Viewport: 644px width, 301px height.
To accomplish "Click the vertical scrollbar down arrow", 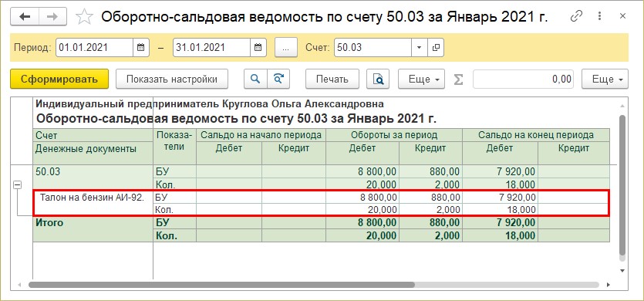I will click(622, 271).
